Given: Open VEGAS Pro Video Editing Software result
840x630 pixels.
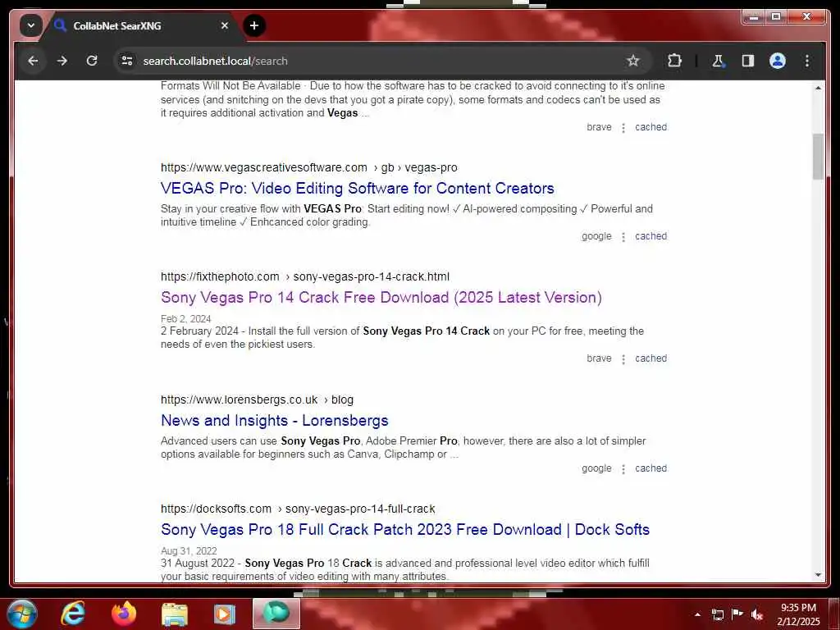Looking at the screenshot, I should (358, 189).
